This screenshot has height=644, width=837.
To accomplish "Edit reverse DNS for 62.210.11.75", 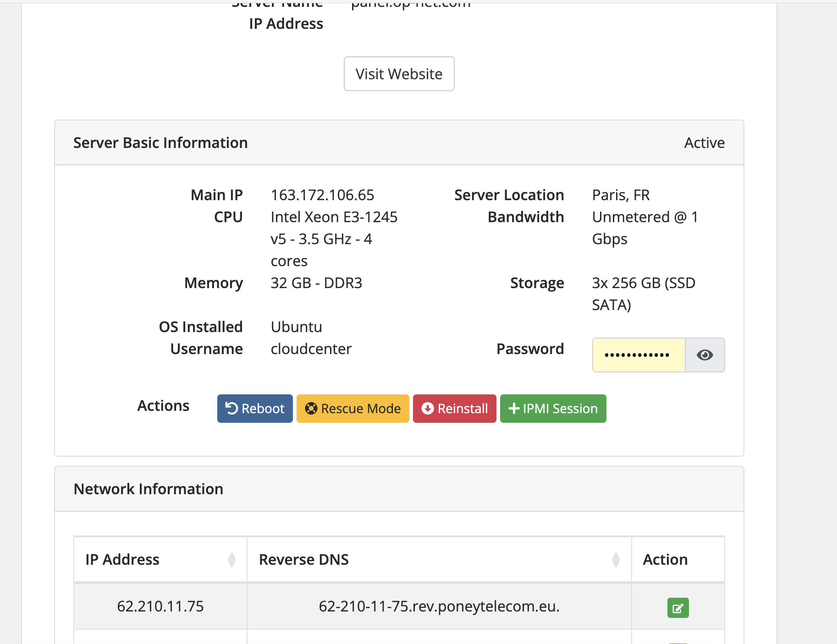I will coord(677,608).
